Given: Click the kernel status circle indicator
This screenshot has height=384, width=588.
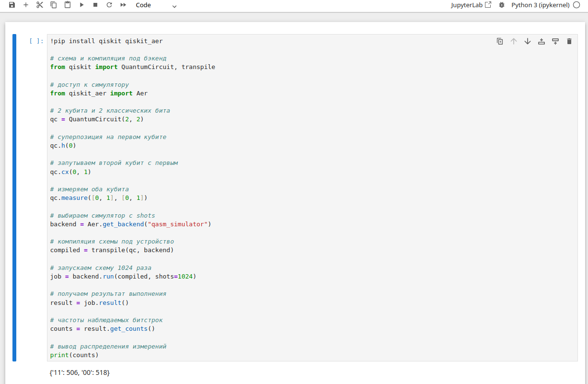Looking at the screenshot, I should pos(576,5).
